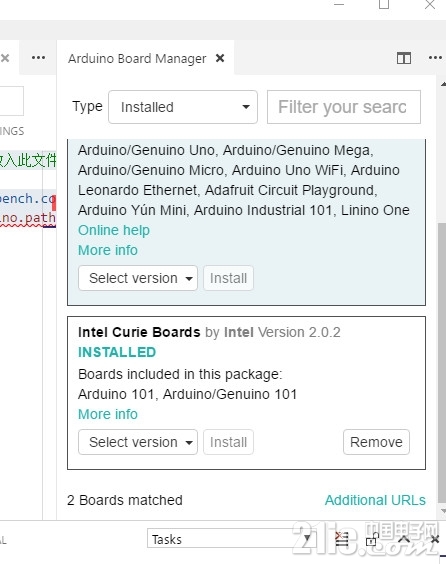Open the Type Installed dropdown
Screen dimensions: 446x564
pos(183,107)
